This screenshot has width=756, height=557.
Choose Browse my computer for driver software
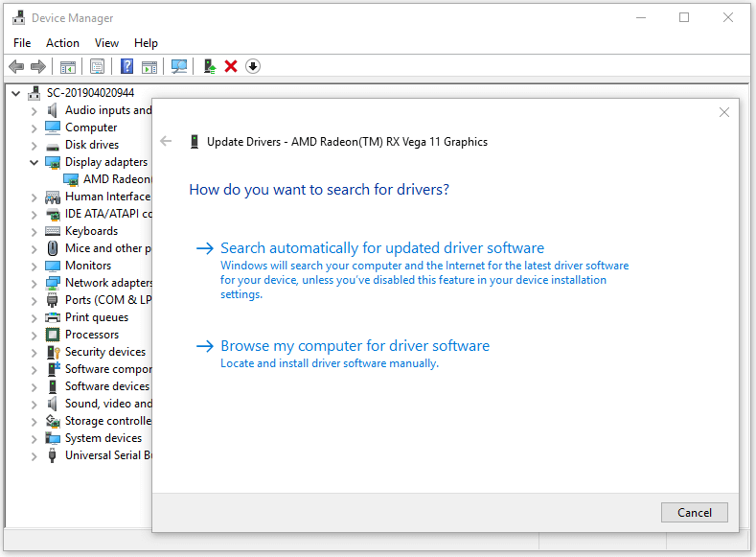click(x=355, y=346)
